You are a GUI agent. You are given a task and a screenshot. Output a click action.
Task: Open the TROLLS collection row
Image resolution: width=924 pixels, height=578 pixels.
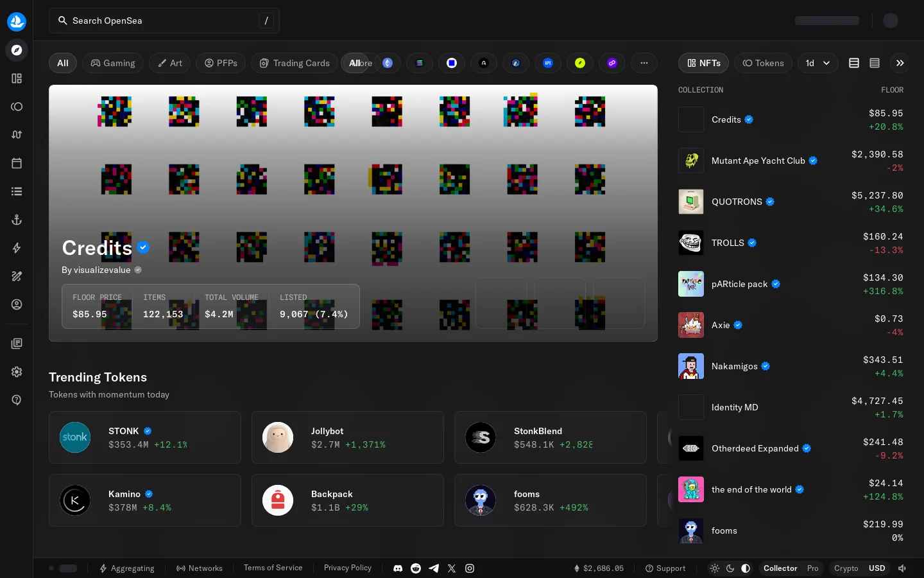[x=791, y=243]
